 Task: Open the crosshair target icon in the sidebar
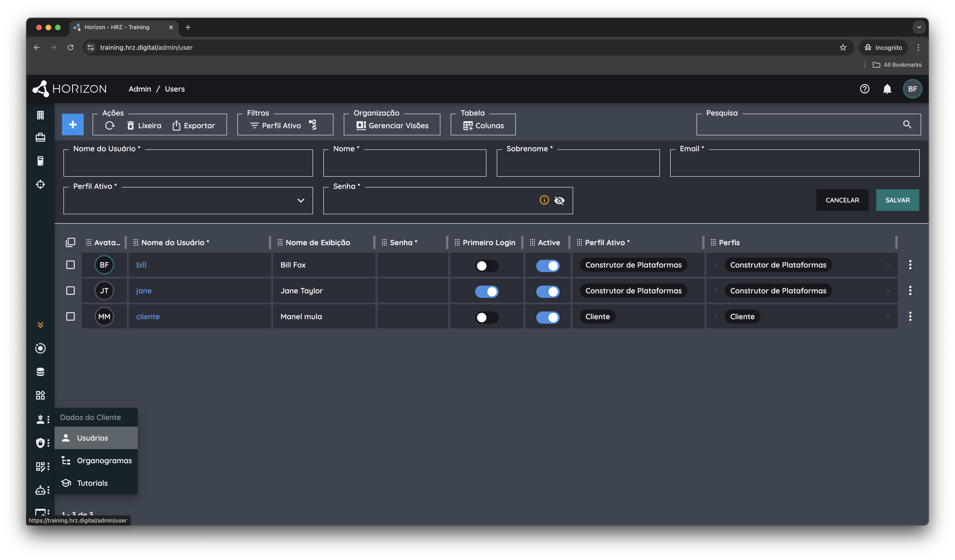point(41,185)
